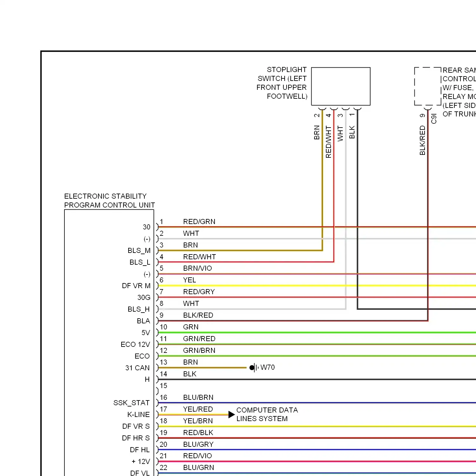Click the arrowhead pointing to Computer Data Lines

[x=232, y=414]
